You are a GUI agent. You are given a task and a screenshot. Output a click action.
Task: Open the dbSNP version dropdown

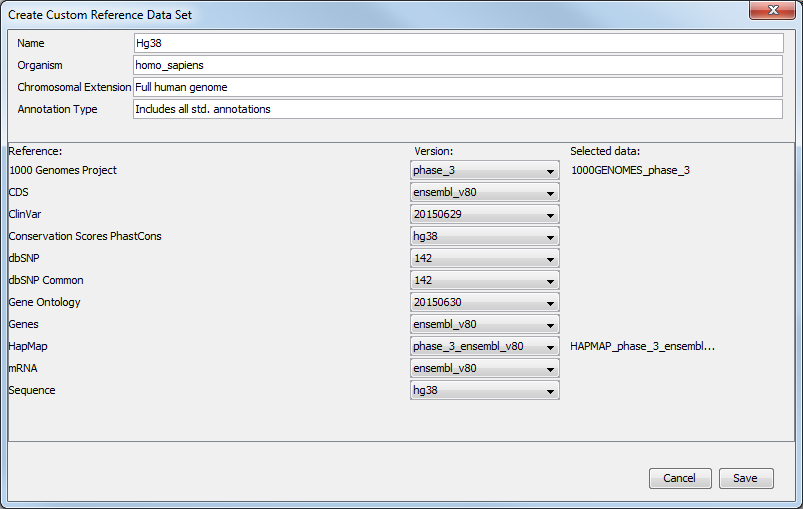point(484,259)
